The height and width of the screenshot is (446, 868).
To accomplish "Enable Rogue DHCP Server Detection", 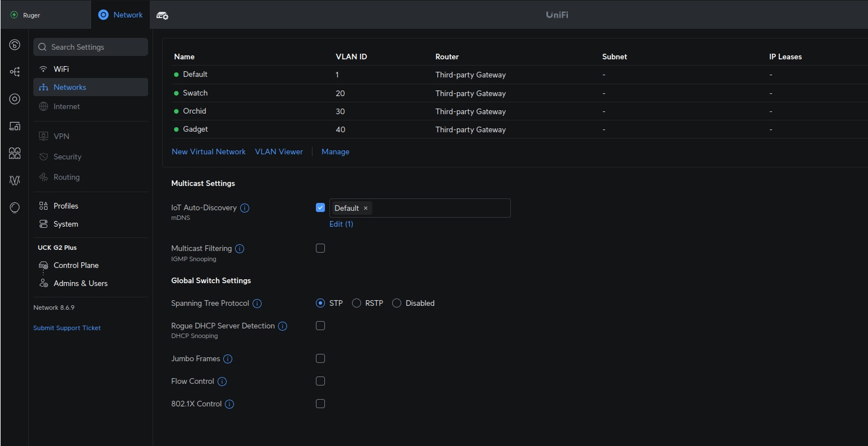I will click(x=320, y=326).
